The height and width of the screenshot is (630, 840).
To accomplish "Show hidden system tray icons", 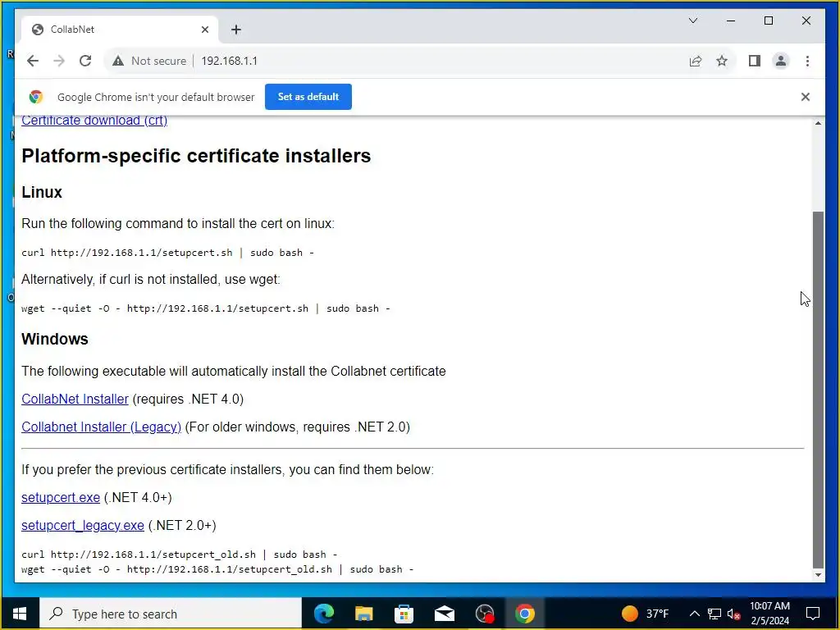I will (694, 614).
